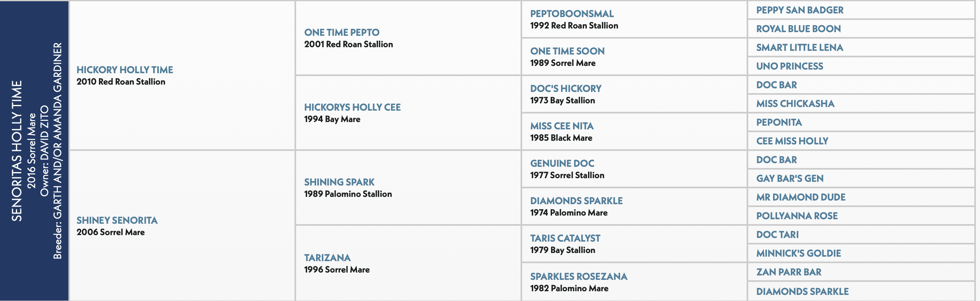The height and width of the screenshot is (301, 980).
Task: Open the SHINEY SENORITA dam link
Action: click(x=117, y=220)
